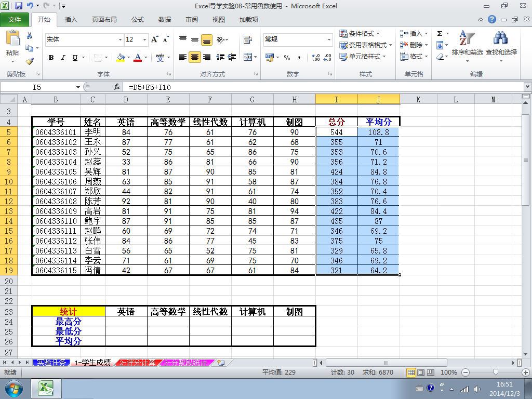532x399 pixels.
Task: Click the 格式 cells button
Action: tap(414, 57)
